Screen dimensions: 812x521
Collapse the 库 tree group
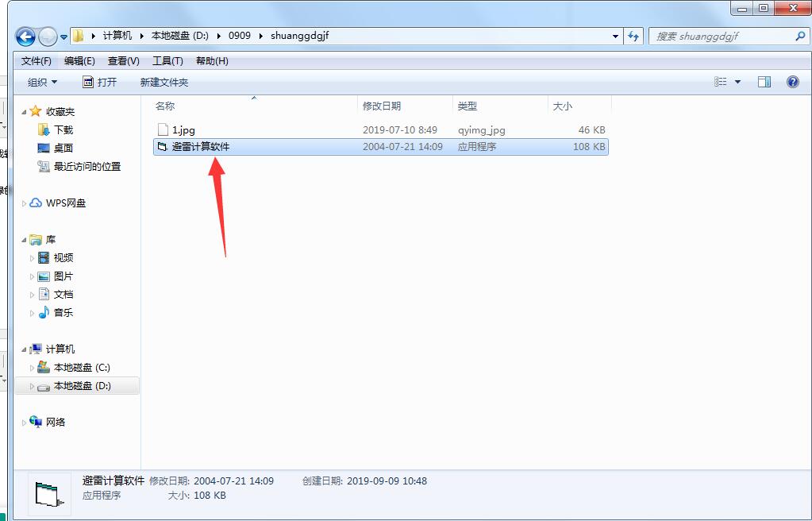coord(24,240)
